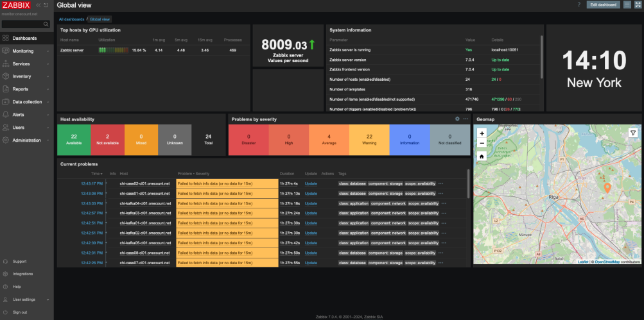The width and height of the screenshot is (644, 320).
Task: Open the Inventory menu section
Action: (27, 76)
